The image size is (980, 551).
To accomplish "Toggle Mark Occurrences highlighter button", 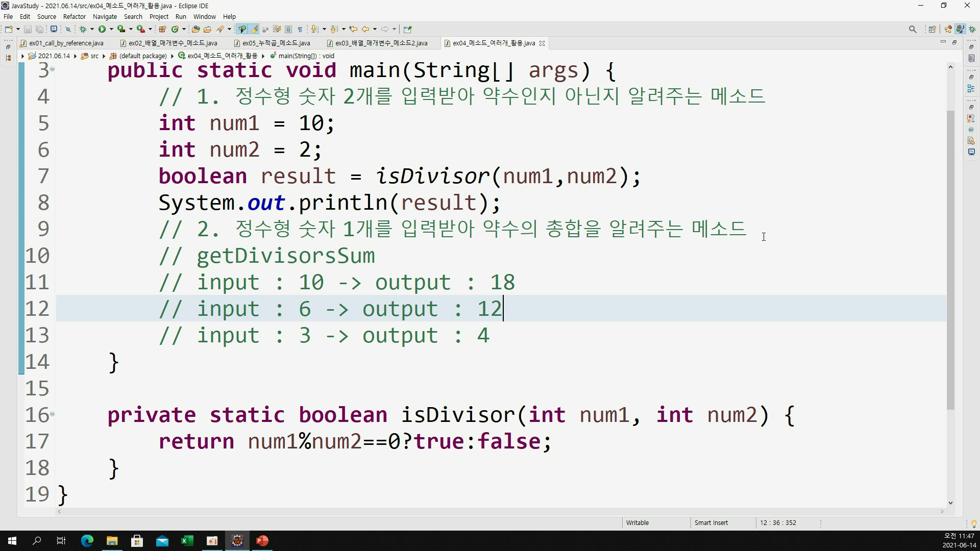I will coord(254,29).
